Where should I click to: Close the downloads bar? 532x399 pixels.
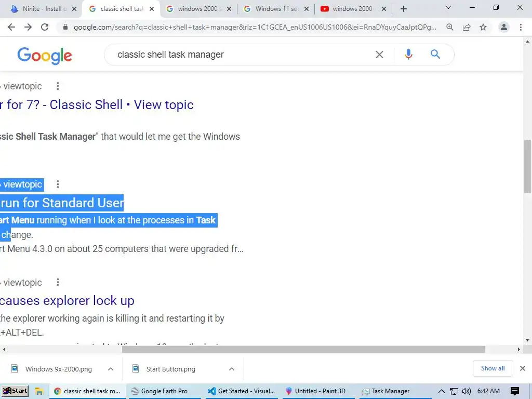coord(523,368)
